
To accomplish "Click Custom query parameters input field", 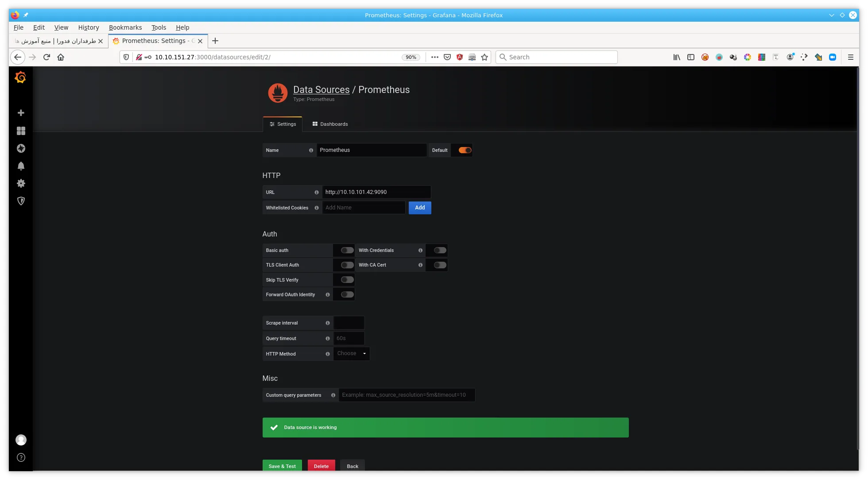I will (x=407, y=395).
